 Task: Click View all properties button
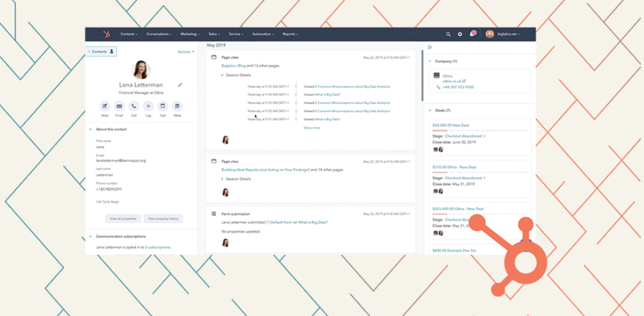[x=123, y=218]
